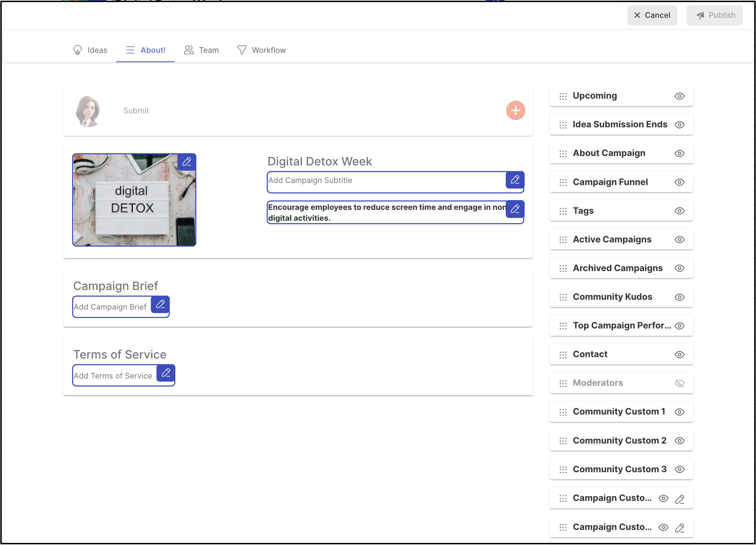The height and width of the screenshot is (545, 756).
Task: Select the About! tab
Action: point(146,50)
